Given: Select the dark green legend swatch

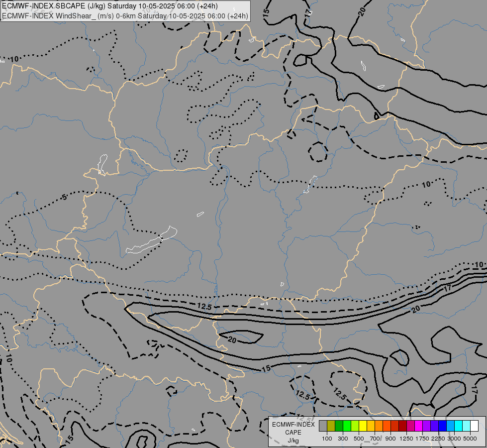Looking at the screenshot, I should click(x=339, y=426).
